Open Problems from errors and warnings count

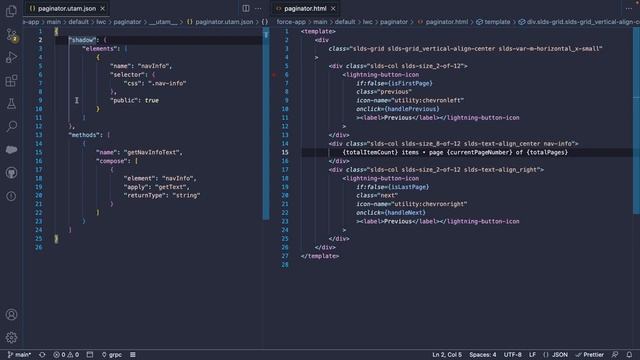66,355
